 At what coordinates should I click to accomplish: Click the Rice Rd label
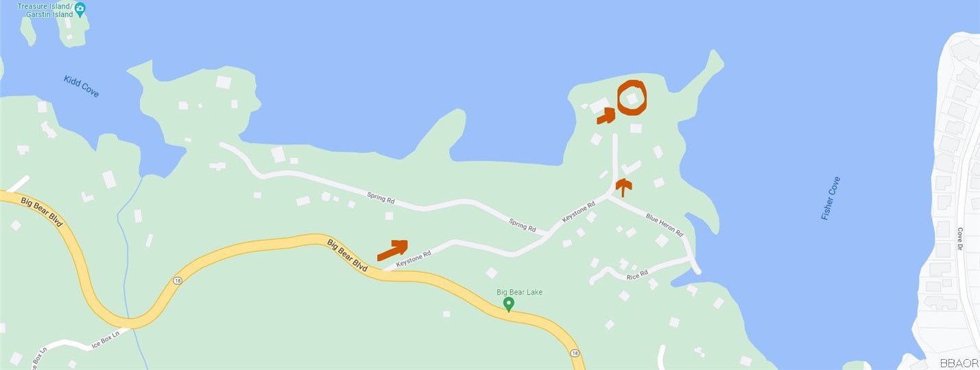[x=637, y=275]
